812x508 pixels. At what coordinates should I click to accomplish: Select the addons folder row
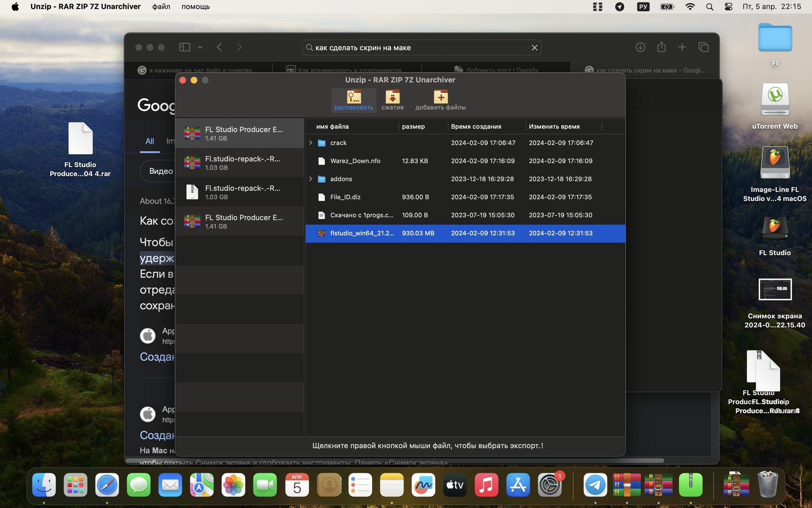[x=465, y=179]
